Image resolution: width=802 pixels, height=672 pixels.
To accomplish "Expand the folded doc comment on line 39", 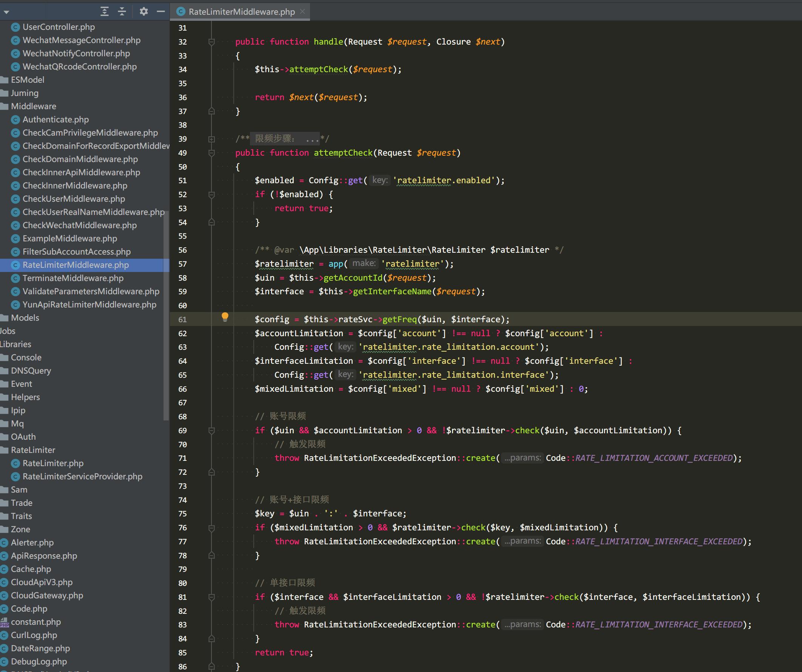I will 211,139.
